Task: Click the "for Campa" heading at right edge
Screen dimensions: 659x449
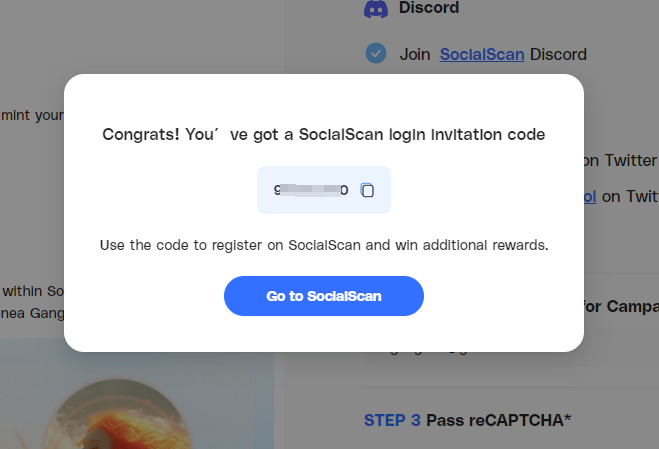Action: pyautogui.click(x=621, y=306)
